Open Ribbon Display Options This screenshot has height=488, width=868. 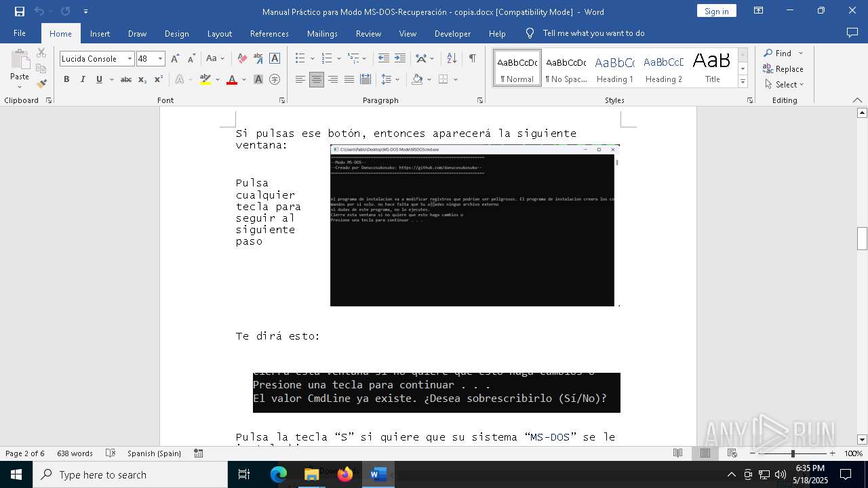(x=759, y=11)
